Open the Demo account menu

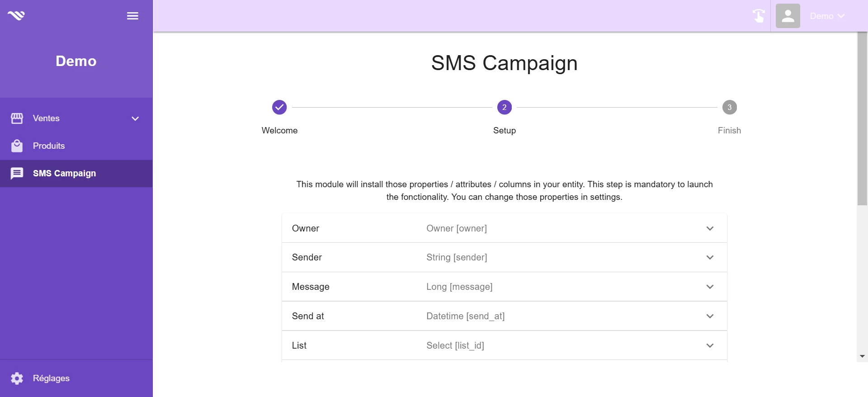point(827,16)
